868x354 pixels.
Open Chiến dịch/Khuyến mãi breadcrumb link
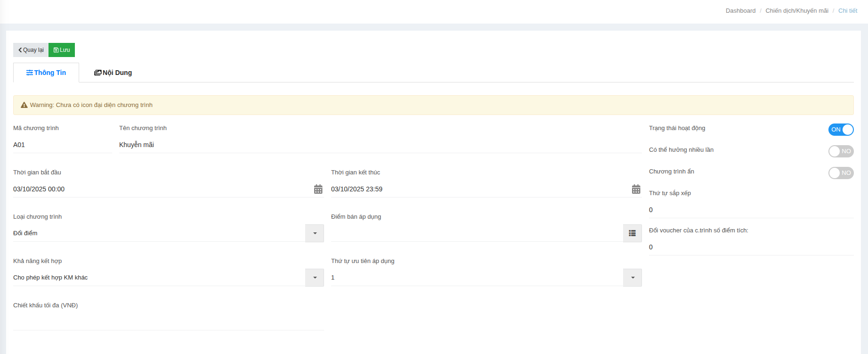pos(796,11)
